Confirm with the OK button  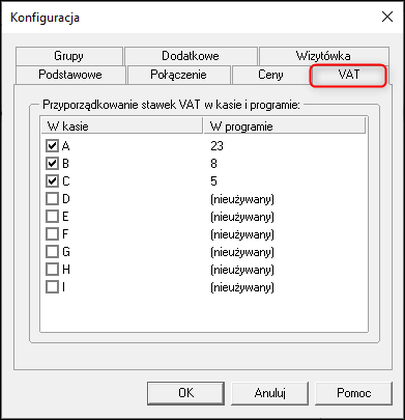coord(186,393)
